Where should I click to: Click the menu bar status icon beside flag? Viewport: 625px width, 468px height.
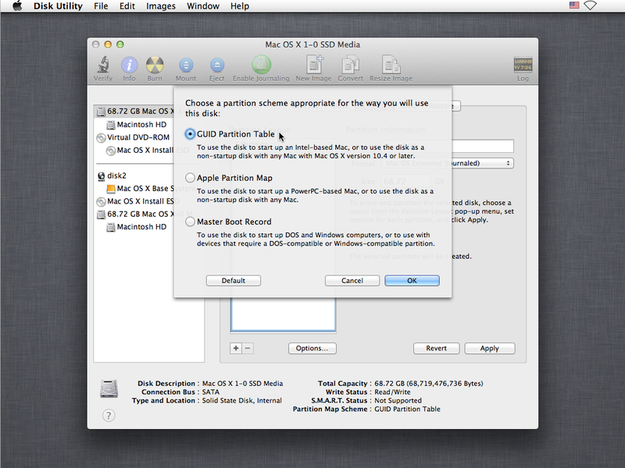(590, 5)
